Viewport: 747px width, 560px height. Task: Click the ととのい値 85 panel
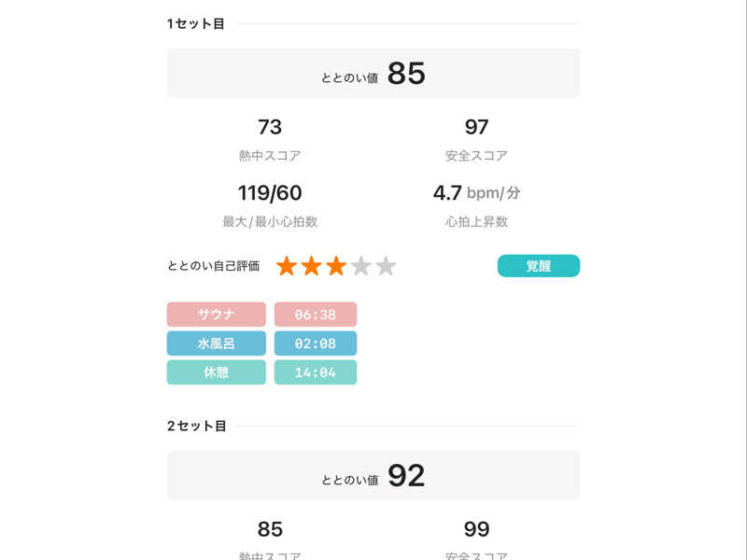[x=373, y=74]
